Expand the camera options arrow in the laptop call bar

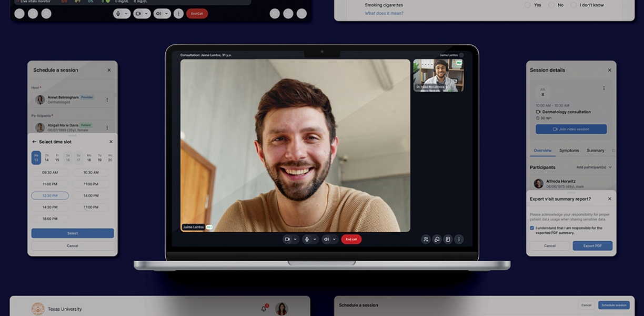pos(295,239)
